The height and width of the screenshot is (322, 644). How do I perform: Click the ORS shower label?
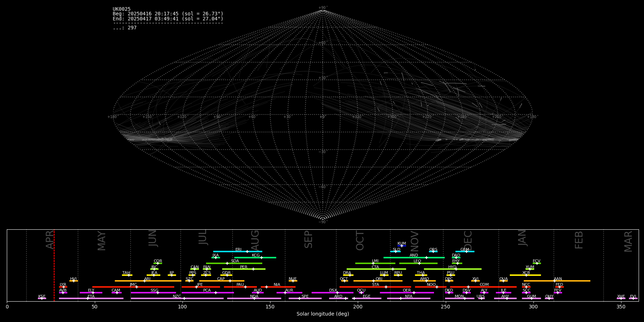coord(433,250)
